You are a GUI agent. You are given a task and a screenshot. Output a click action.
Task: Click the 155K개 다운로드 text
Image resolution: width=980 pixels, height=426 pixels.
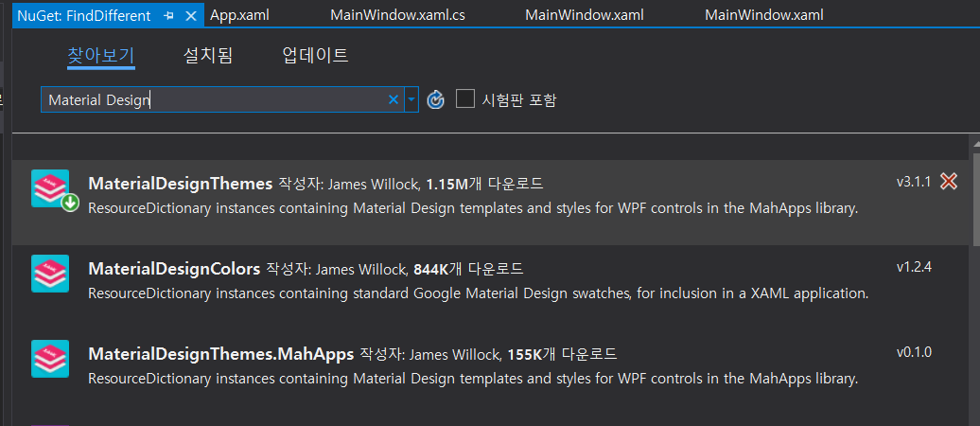pos(563,354)
